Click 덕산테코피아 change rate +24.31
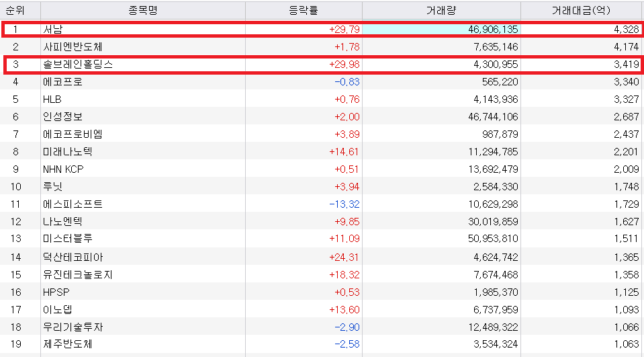 (x=344, y=257)
